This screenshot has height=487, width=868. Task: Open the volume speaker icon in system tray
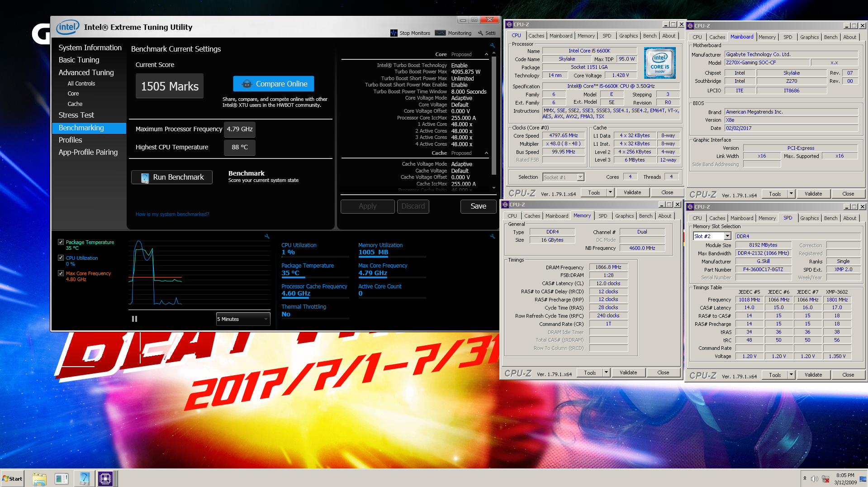pos(814,479)
